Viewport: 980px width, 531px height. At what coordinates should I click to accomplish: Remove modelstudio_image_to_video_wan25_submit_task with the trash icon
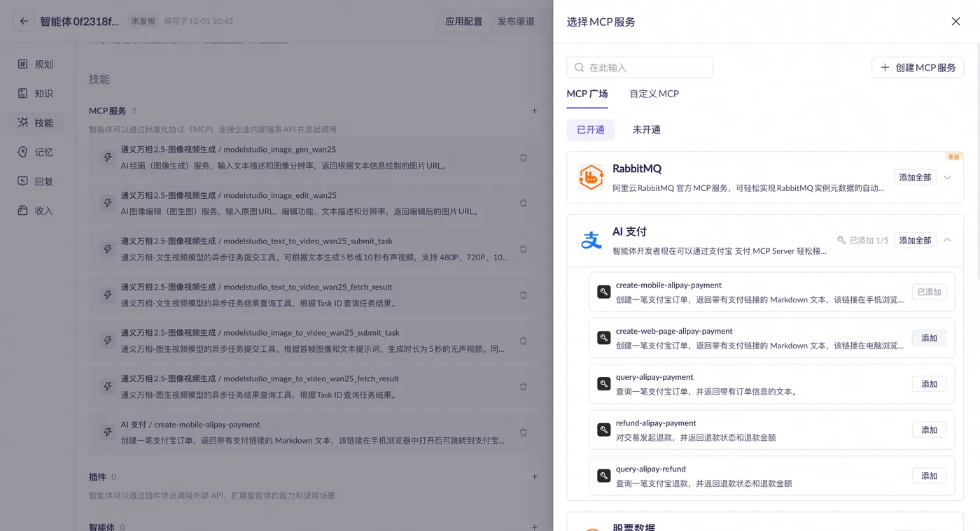pyautogui.click(x=523, y=341)
